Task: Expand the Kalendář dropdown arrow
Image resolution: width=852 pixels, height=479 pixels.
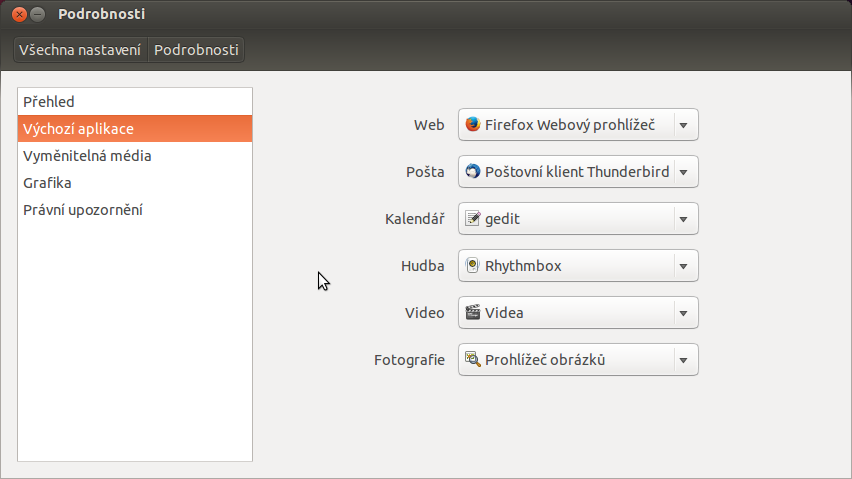Action: (x=684, y=219)
